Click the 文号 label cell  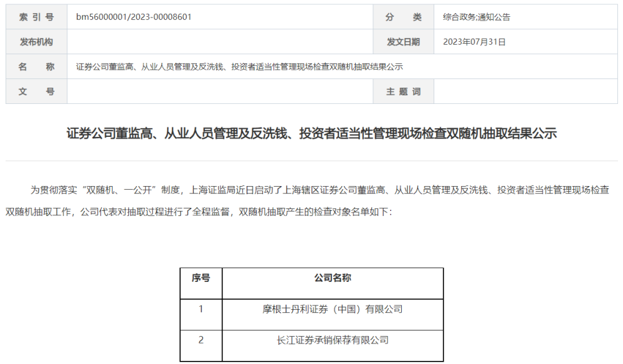[36, 91]
